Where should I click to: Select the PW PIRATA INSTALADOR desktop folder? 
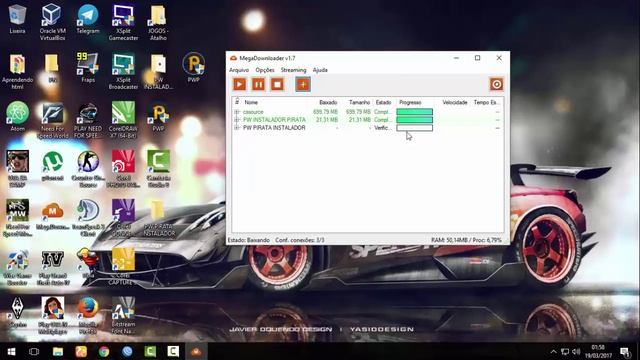[x=158, y=218]
